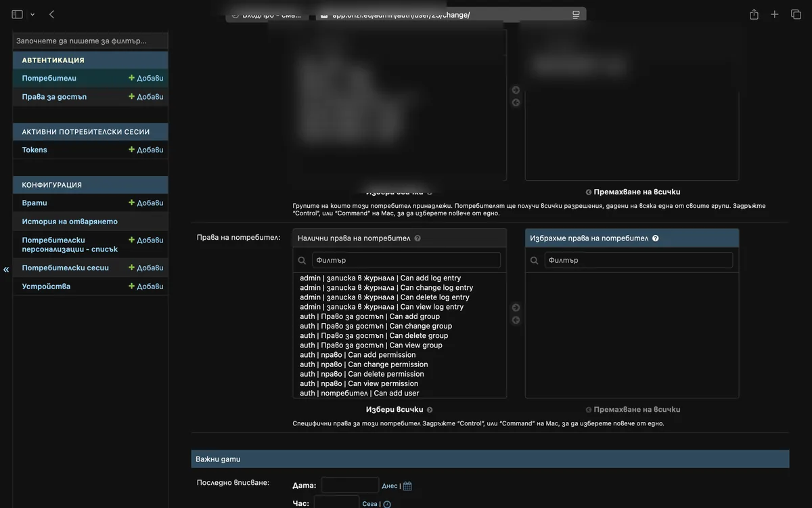Click help icon beside 'Налични права на потребител'
This screenshot has height=508, width=812.
click(418, 238)
